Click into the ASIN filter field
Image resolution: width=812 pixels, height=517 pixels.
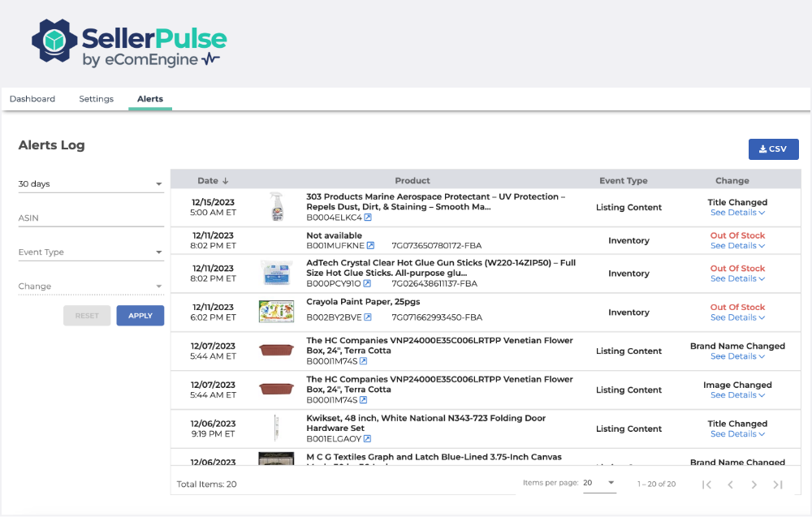coord(91,218)
